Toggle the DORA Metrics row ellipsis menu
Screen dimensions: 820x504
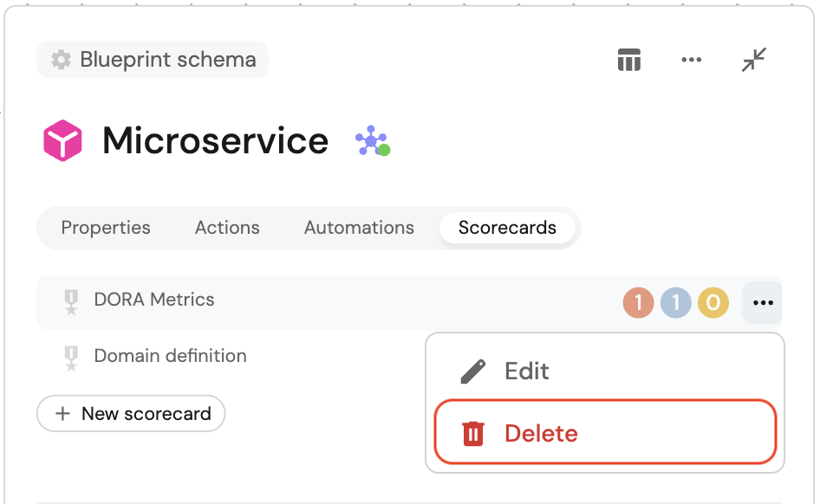[x=763, y=303]
